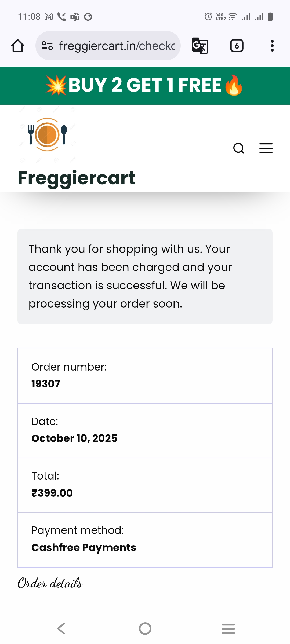Tap the Android back navigation button
Viewport: 290px width, 644px height.
tap(61, 628)
